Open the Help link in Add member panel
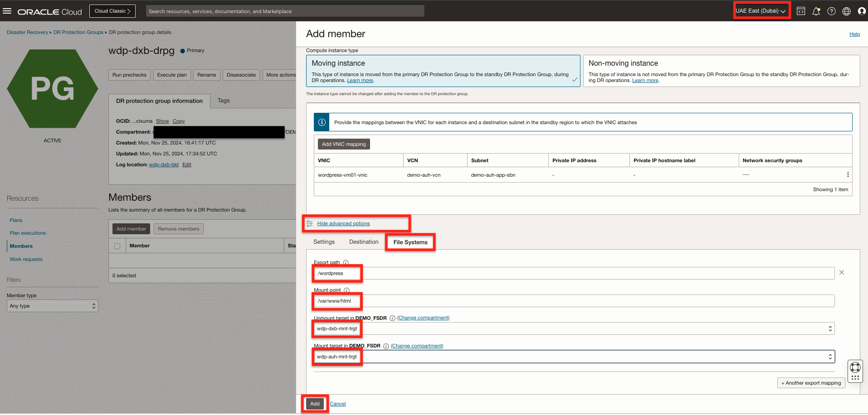 (854, 34)
